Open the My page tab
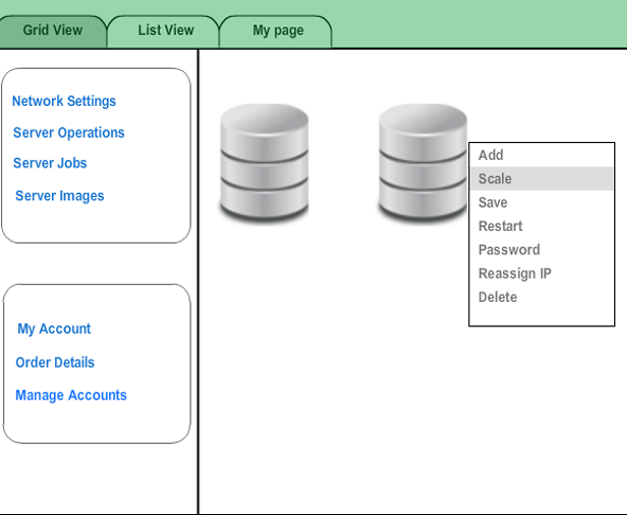Image resolution: width=627 pixels, height=515 pixels. pyautogui.click(x=278, y=31)
